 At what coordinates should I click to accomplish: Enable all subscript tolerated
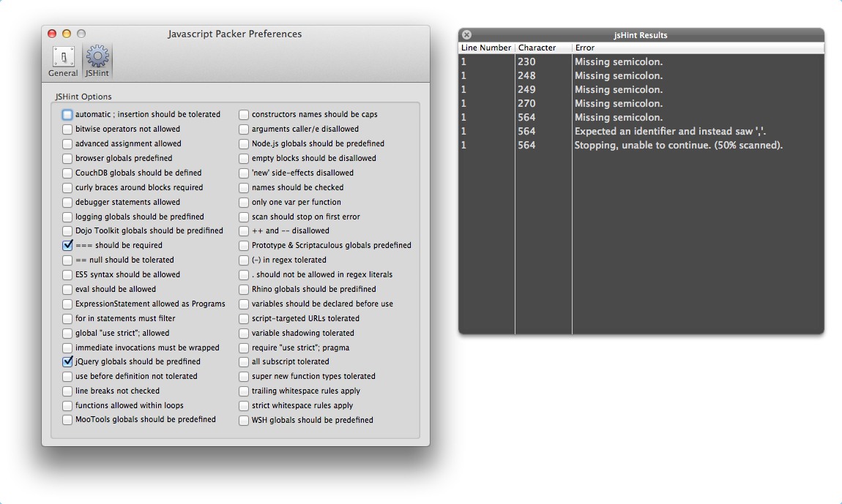(244, 362)
